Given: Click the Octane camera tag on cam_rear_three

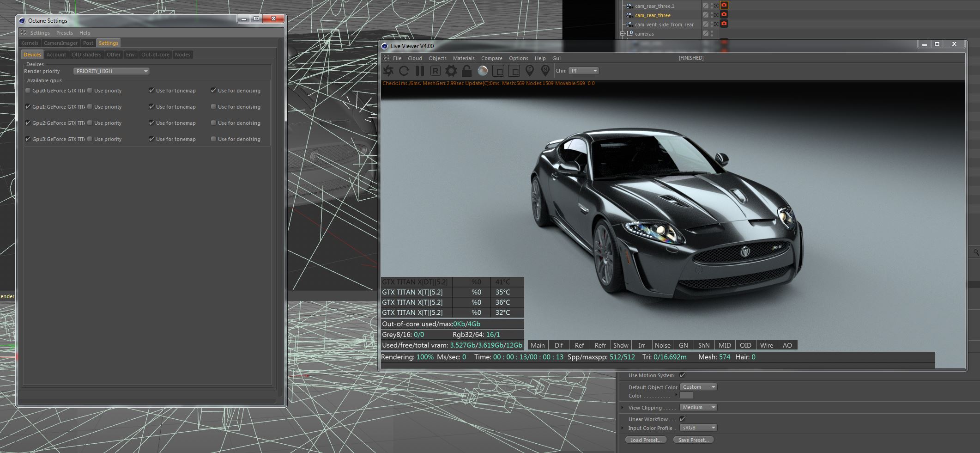Looking at the screenshot, I should (x=724, y=15).
